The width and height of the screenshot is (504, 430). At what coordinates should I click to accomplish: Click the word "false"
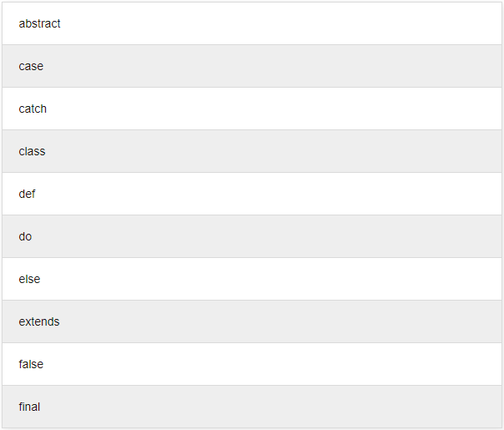[31, 364]
